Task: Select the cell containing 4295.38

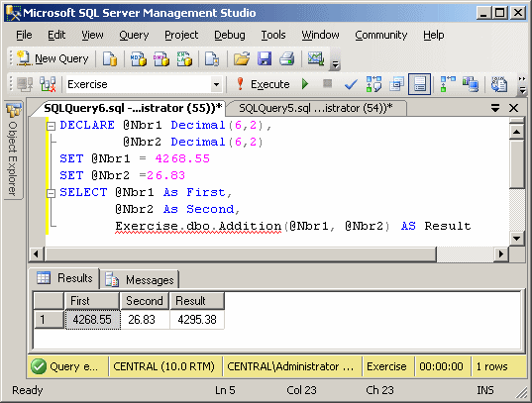Action: click(x=197, y=320)
